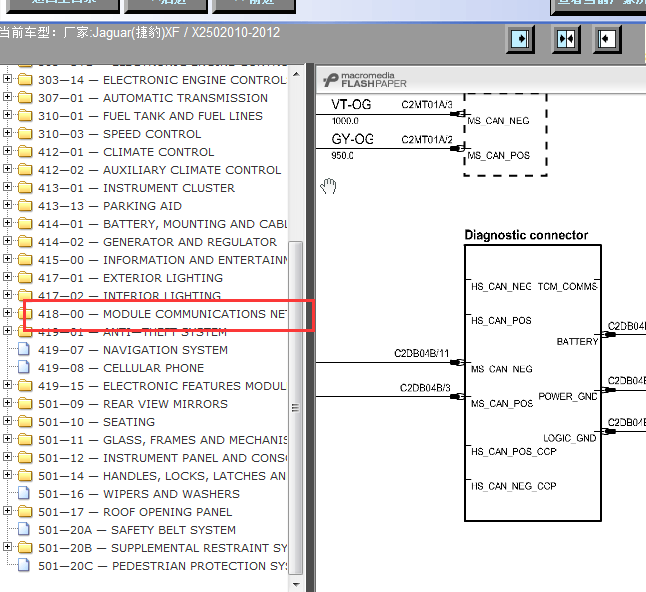Click document icon for 419-07 Navigation System
Viewport: 646px width, 592px height.
click(24, 349)
